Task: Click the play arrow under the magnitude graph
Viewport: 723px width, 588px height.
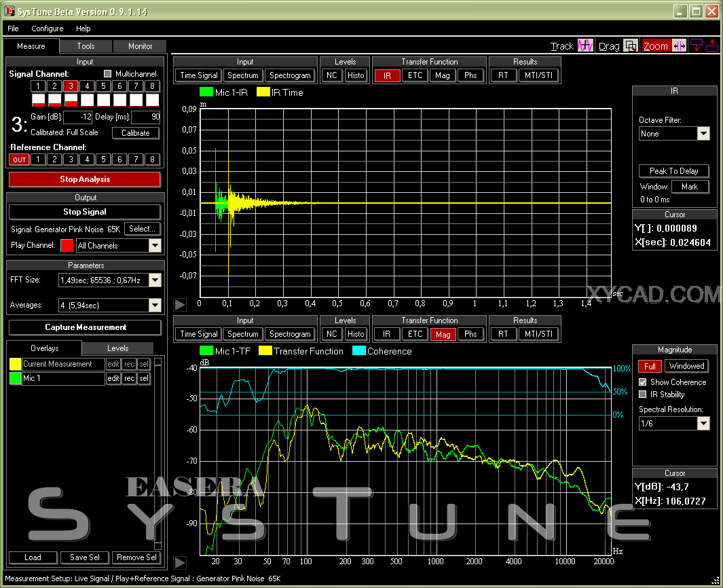Action: click(180, 563)
